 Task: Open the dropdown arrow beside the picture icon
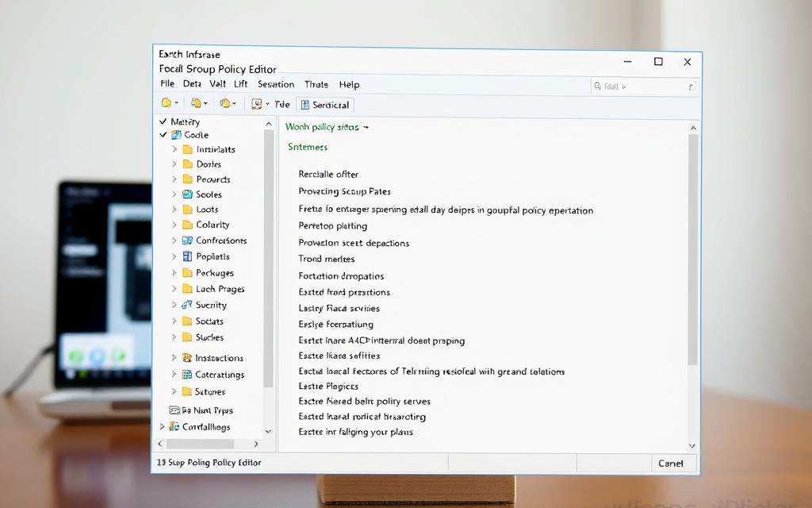pos(268,105)
